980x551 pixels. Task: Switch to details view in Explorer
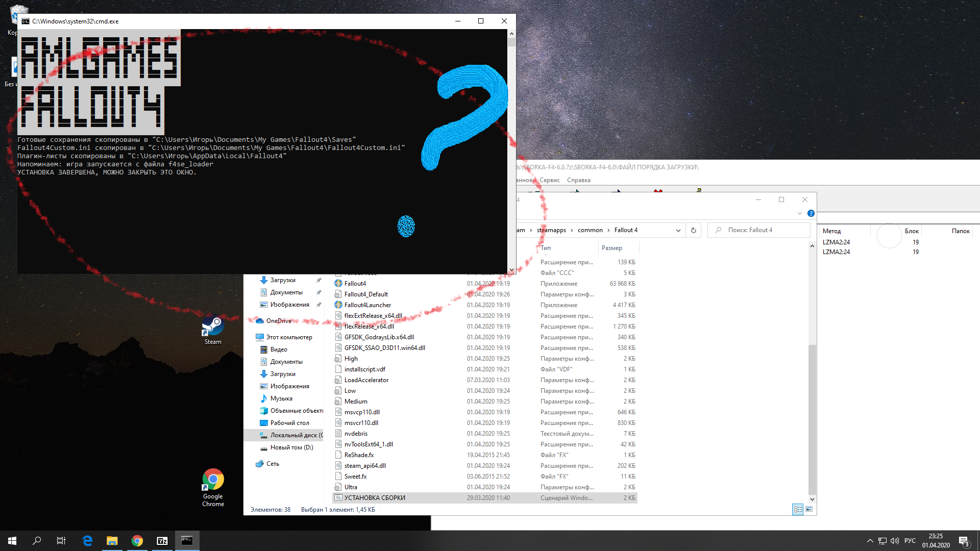(797, 509)
